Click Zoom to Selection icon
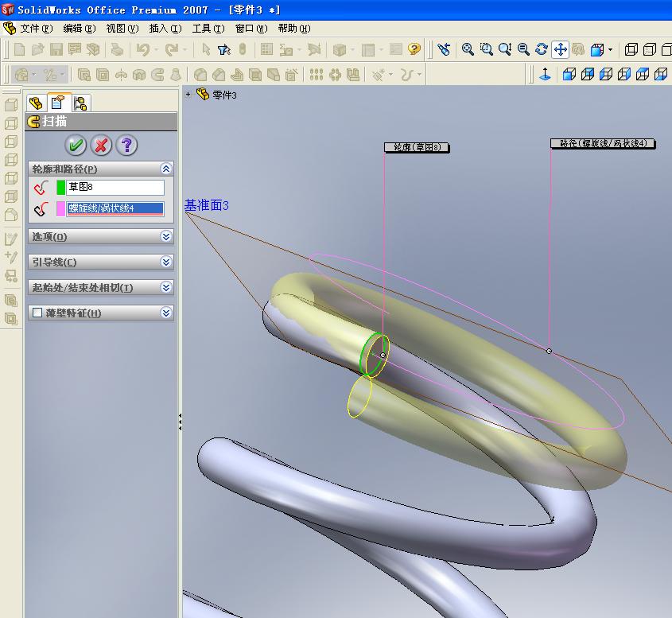Viewport: 672px width, 618px height. coord(523,49)
